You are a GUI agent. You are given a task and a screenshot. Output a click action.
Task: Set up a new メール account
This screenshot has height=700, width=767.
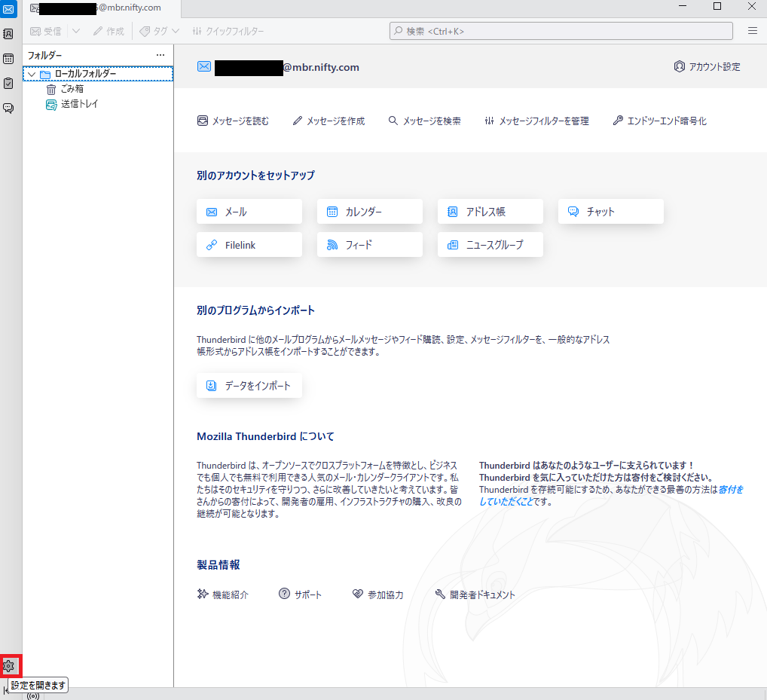pos(249,212)
